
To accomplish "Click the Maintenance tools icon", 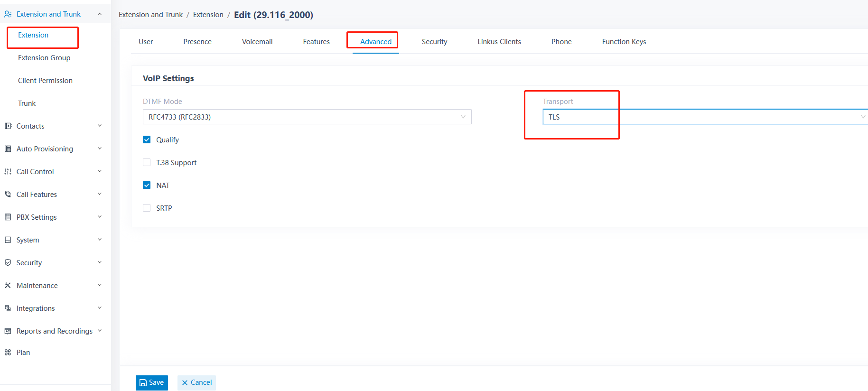I will [x=8, y=286].
